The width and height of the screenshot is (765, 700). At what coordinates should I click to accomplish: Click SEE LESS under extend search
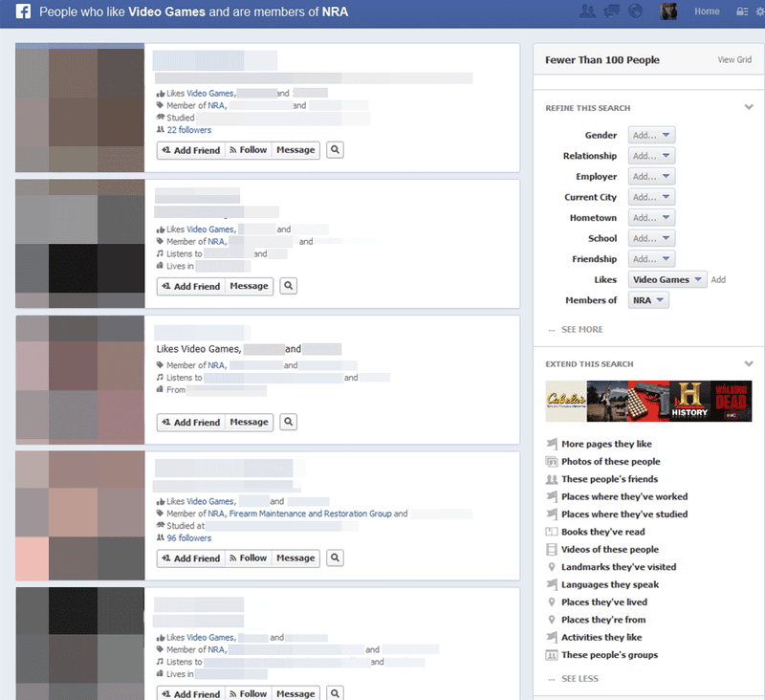(579, 679)
